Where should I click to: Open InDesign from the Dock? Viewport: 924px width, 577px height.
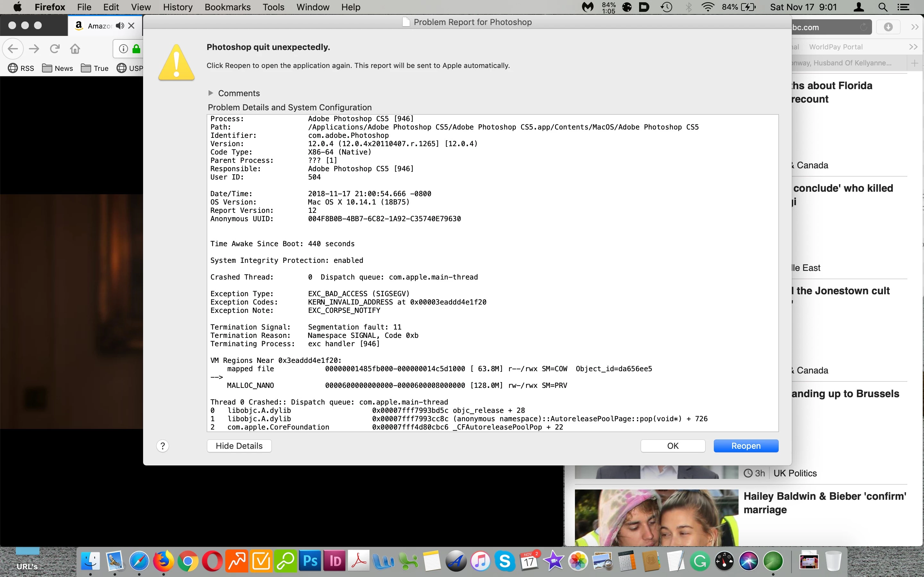pyautogui.click(x=335, y=561)
